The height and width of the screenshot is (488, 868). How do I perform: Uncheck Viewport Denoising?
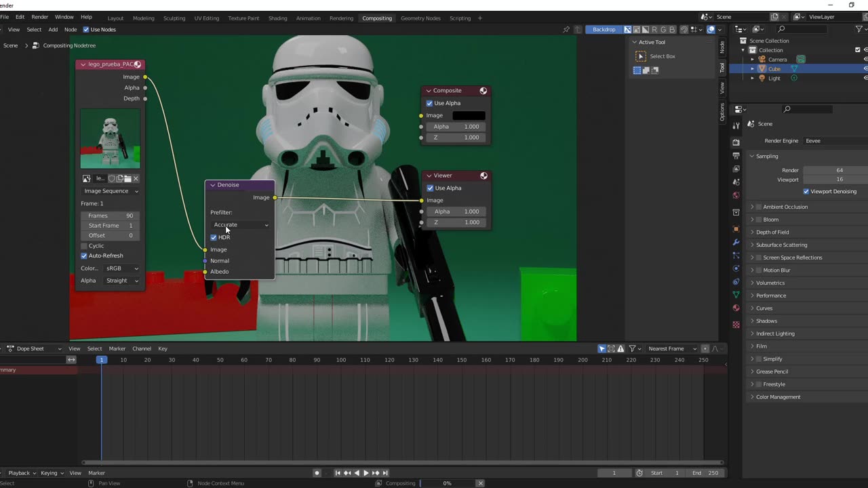point(806,191)
